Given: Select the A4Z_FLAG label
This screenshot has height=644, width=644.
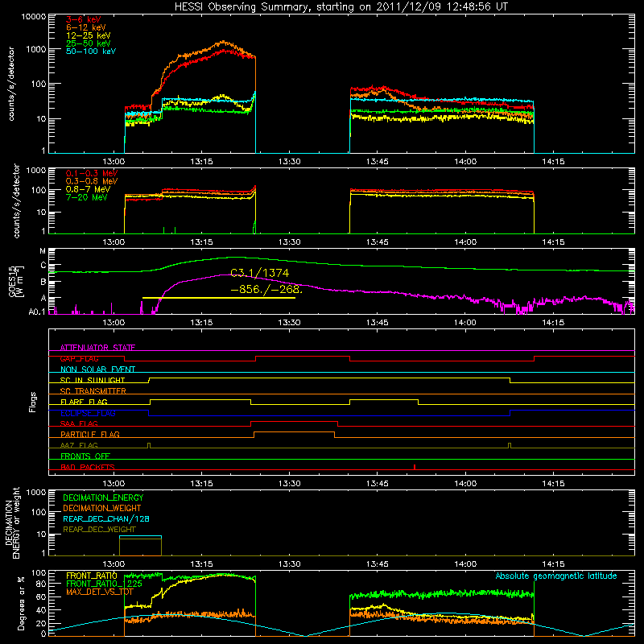Looking at the screenshot, I should tap(79, 445).
